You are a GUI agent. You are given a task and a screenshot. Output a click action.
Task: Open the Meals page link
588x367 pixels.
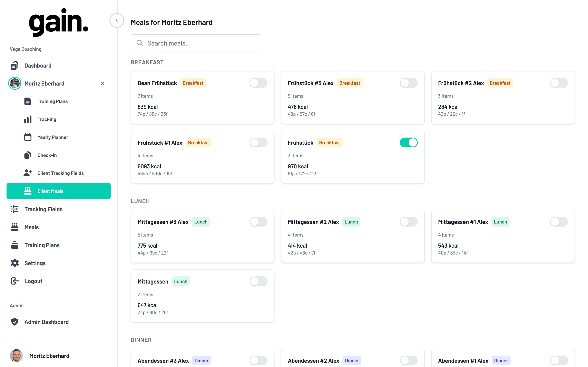(32, 227)
